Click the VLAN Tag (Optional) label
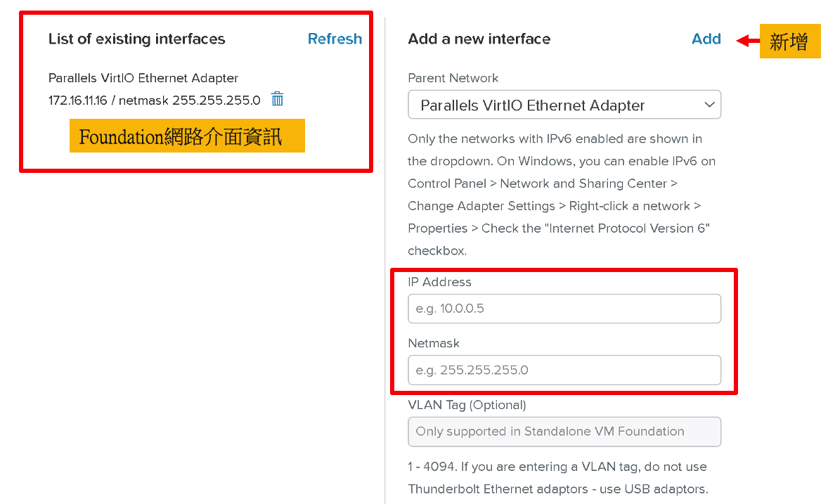 [467, 405]
